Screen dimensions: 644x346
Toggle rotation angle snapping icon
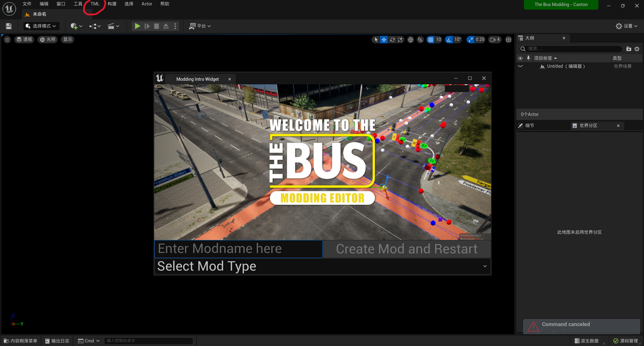[449, 39]
